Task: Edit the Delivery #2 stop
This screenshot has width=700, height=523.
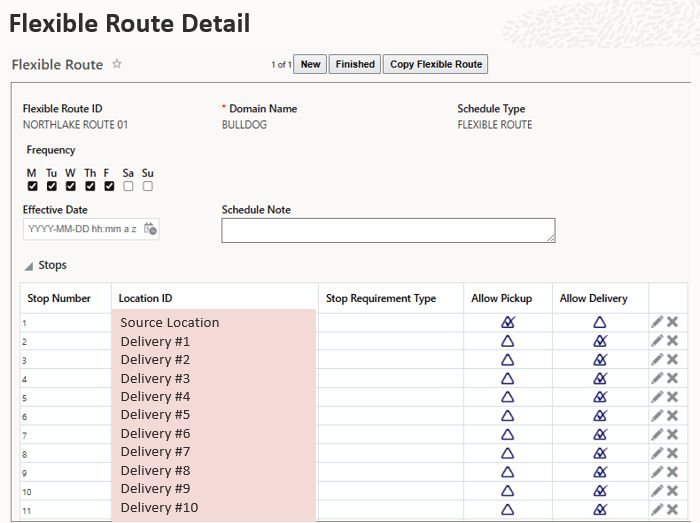Action: pos(657,360)
